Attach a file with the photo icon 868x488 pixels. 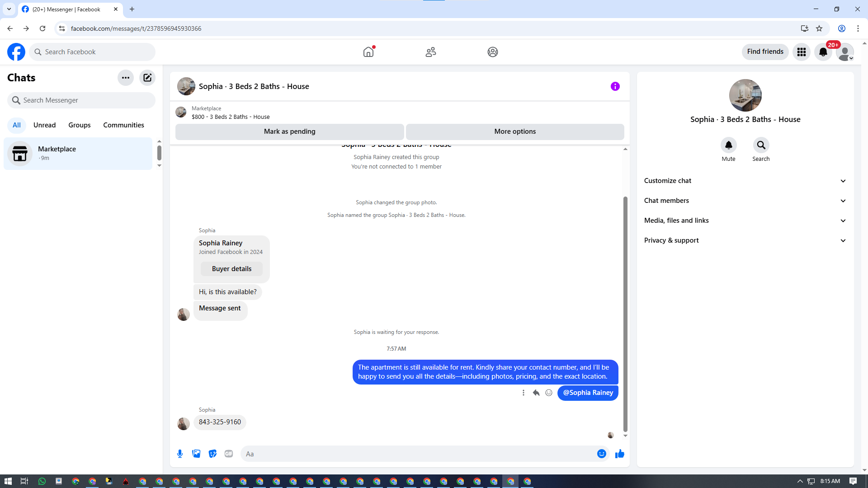[196, 454]
